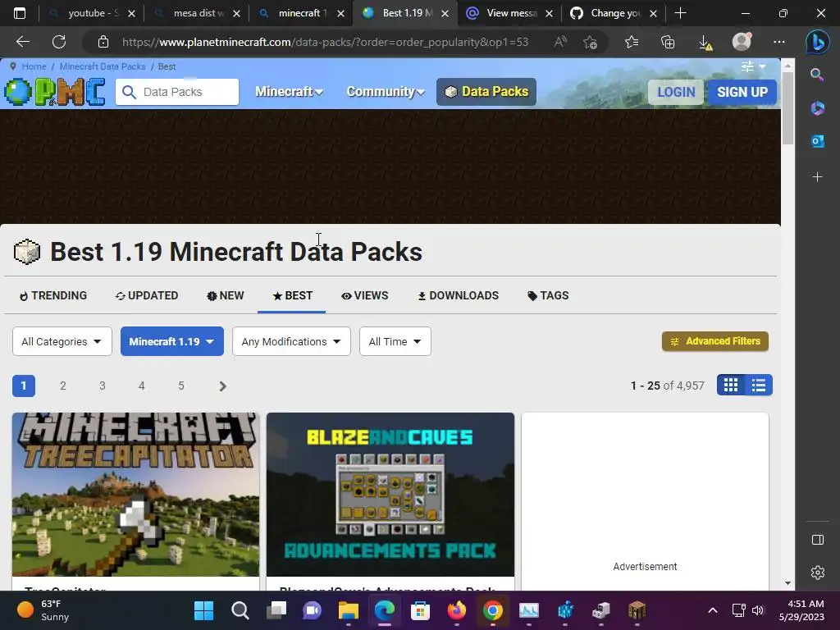The image size is (840, 630).
Task: Open Advanced Filters
Action: [x=715, y=341]
